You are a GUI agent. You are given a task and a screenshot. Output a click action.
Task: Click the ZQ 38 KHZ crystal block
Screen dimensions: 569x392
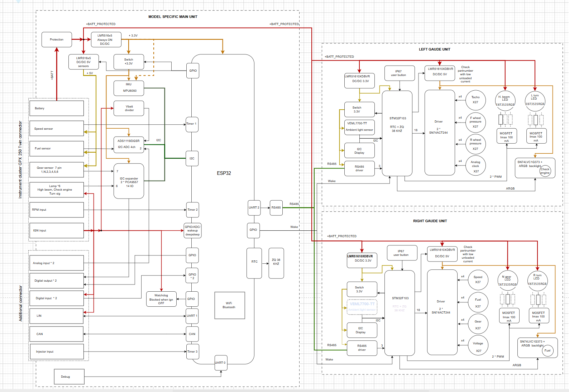[x=276, y=263]
